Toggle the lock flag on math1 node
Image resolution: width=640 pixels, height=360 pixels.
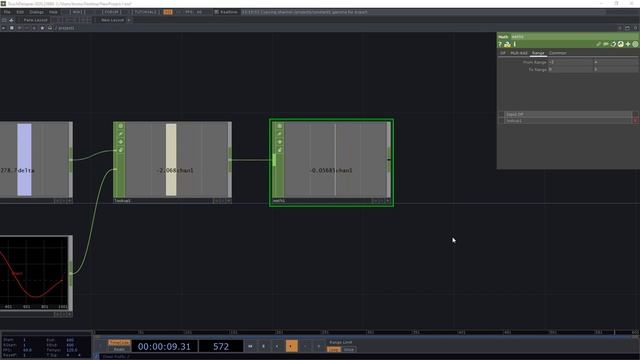[280, 150]
